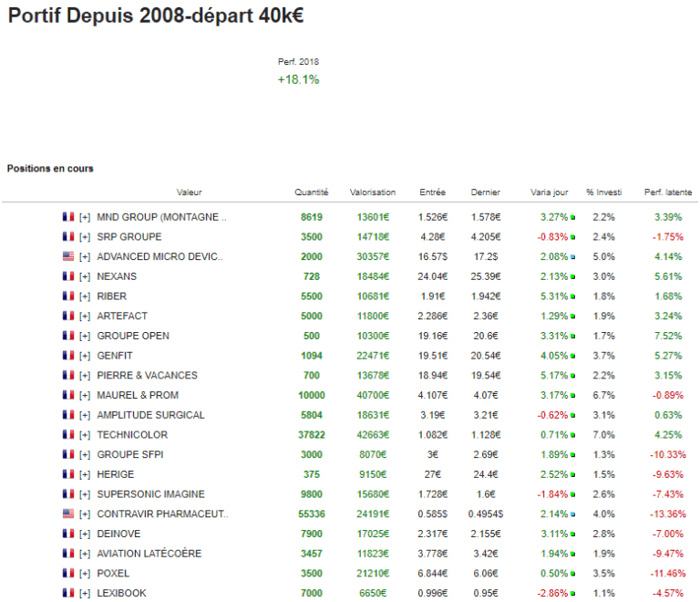
Task: Click the green indicator square in RIBER row
Action: pos(572,296)
